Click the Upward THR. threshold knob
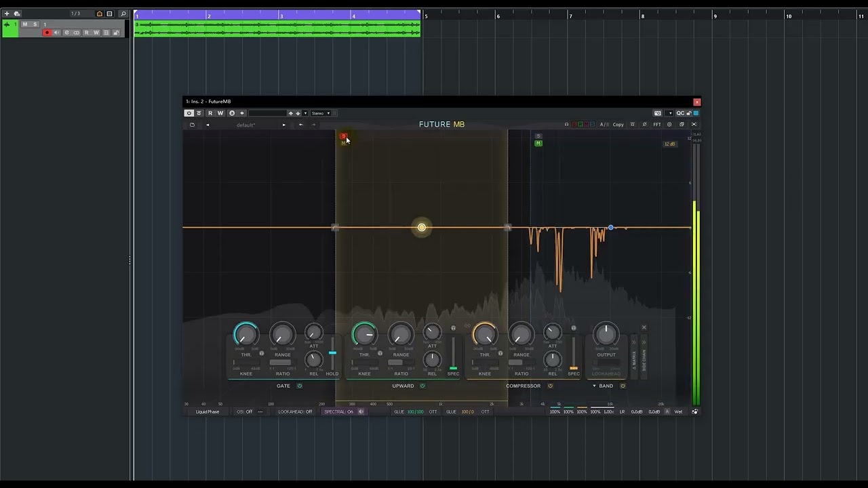Viewport: 868px width, 488px height. (x=365, y=334)
